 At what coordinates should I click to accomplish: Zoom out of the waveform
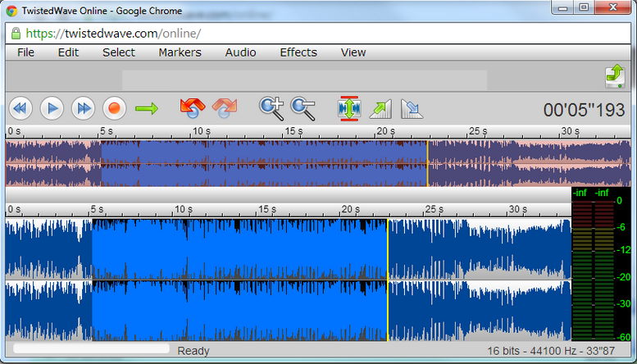click(303, 108)
